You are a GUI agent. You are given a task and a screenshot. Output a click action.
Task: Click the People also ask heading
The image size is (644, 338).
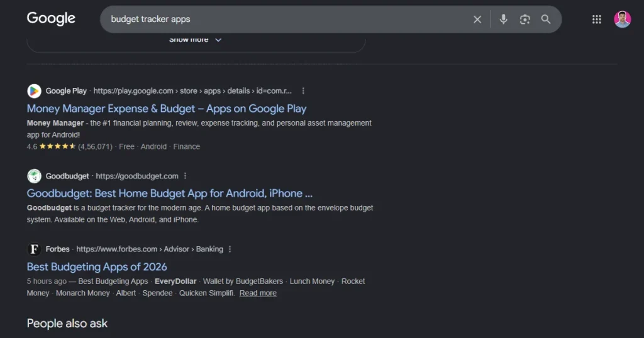(67, 323)
